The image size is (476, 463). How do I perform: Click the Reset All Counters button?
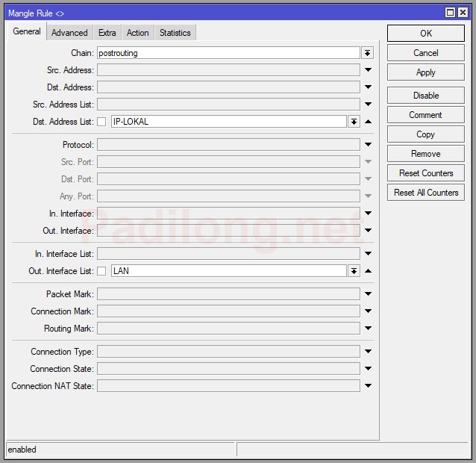pyautogui.click(x=426, y=193)
